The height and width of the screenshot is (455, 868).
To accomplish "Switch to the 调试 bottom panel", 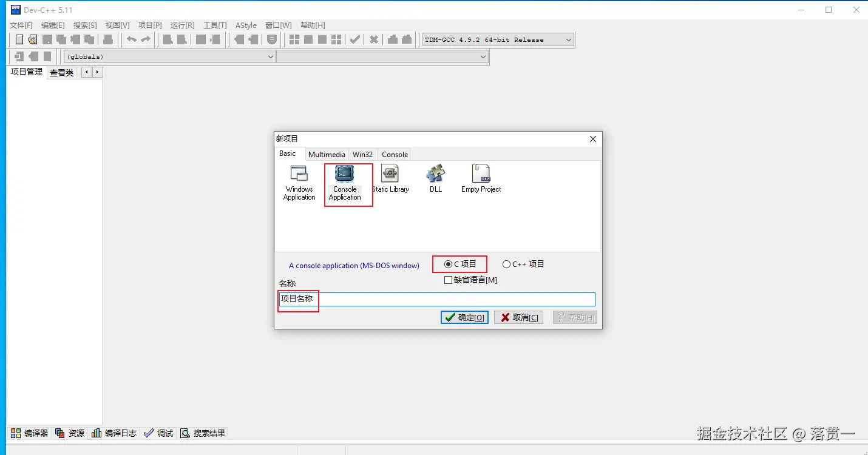I will pyautogui.click(x=158, y=433).
